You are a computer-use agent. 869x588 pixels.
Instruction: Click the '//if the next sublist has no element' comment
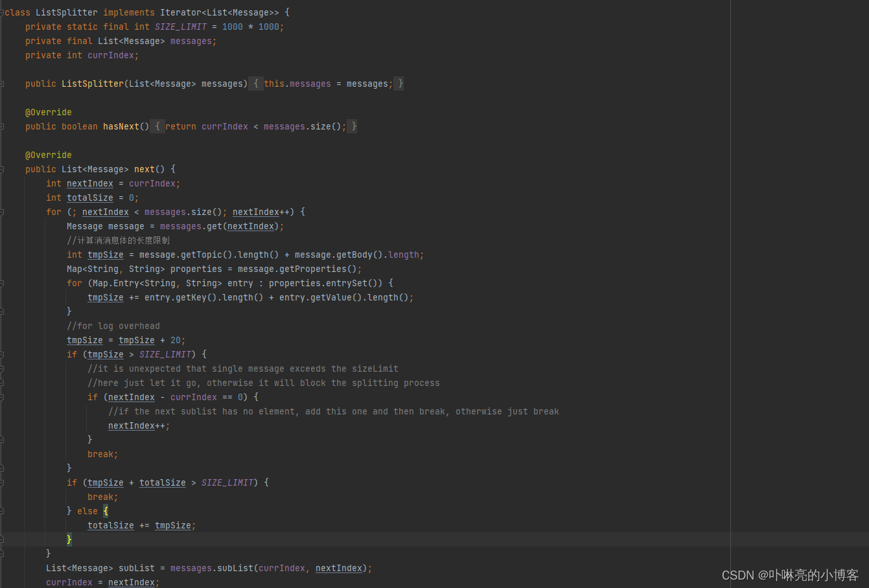334,411
